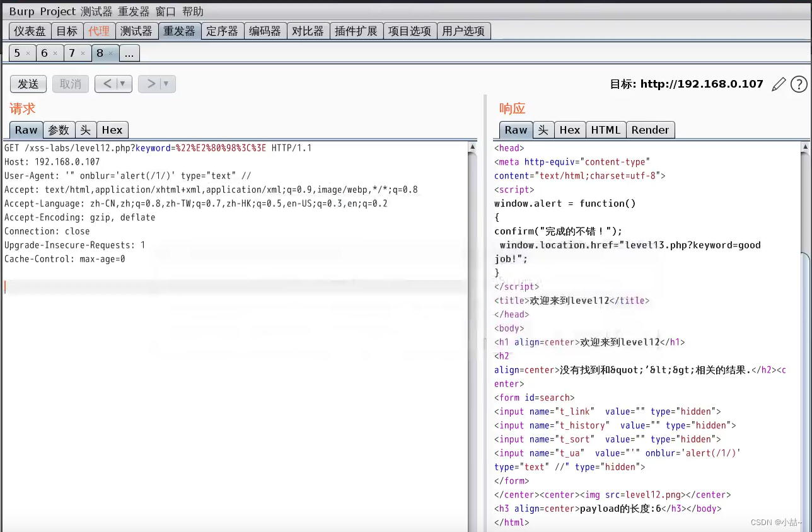The height and width of the screenshot is (532, 812).
Task: Open the 帮助 menu
Action: 193,11
